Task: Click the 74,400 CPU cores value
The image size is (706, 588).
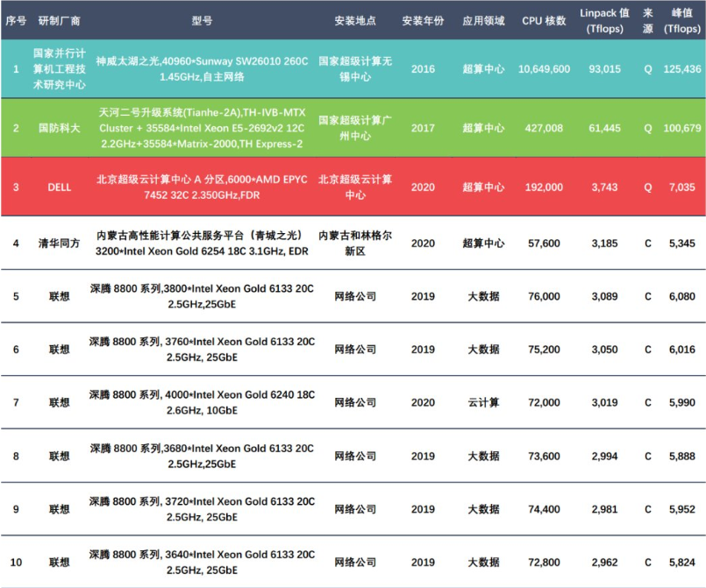Action: pos(544,509)
